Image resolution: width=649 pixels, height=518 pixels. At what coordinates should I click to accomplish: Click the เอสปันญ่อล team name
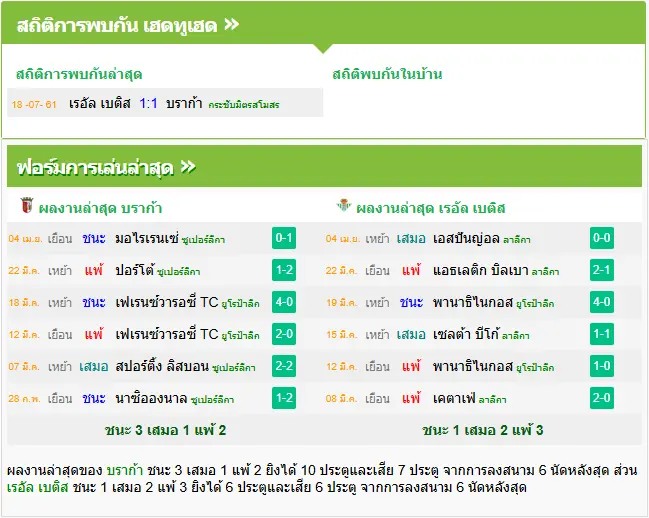[x=466, y=238]
